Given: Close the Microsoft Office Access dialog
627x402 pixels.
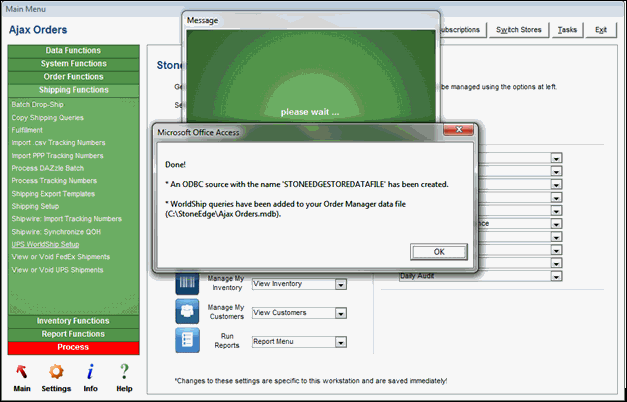Looking at the screenshot, I should (459, 130).
